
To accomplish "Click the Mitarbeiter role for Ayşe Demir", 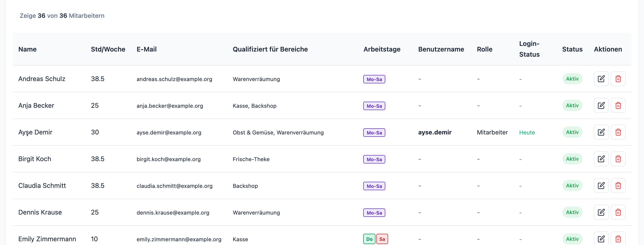I will pyautogui.click(x=492, y=132).
